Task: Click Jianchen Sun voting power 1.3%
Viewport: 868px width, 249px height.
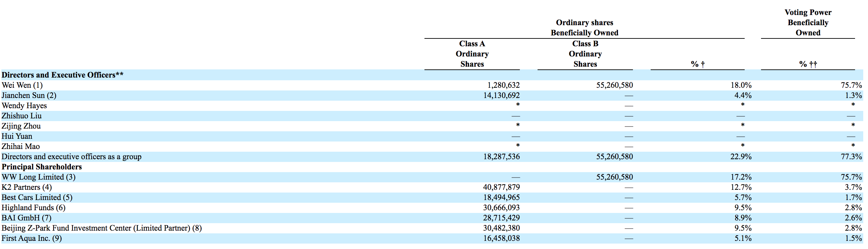Action: click(x=853, y=96)
